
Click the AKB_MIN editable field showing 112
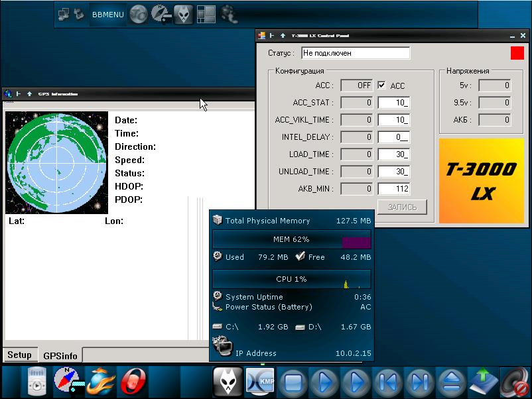pyautogui.click(x=394, y=189)
